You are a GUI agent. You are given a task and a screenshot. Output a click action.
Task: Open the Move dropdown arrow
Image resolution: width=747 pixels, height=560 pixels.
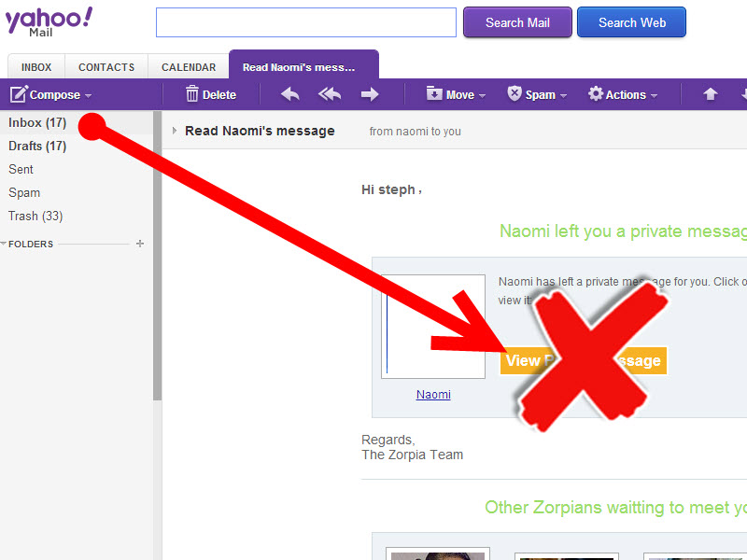point(482,96)
